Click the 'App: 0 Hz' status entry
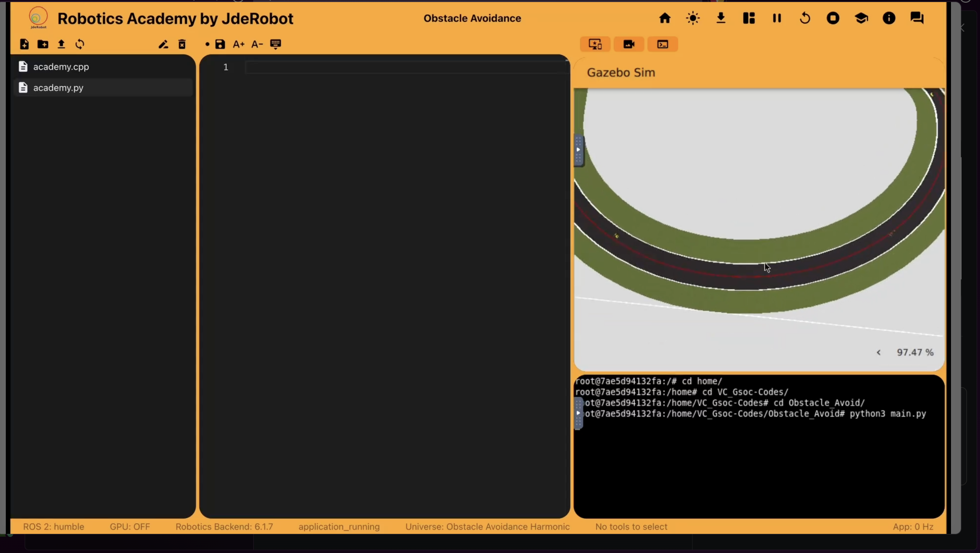This screenshot has width=980, height=553. click(913, 527)
